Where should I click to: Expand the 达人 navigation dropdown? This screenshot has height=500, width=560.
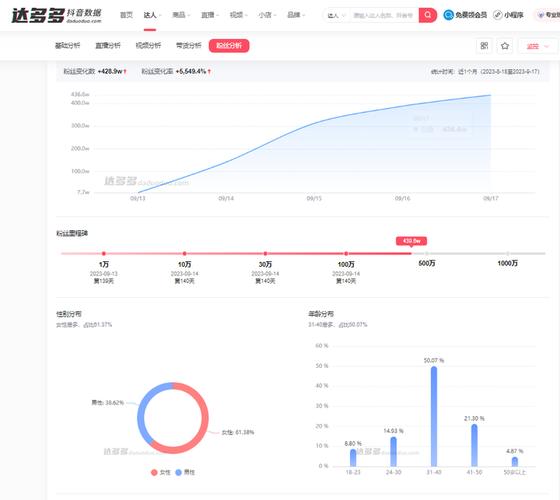click(152, 15)
